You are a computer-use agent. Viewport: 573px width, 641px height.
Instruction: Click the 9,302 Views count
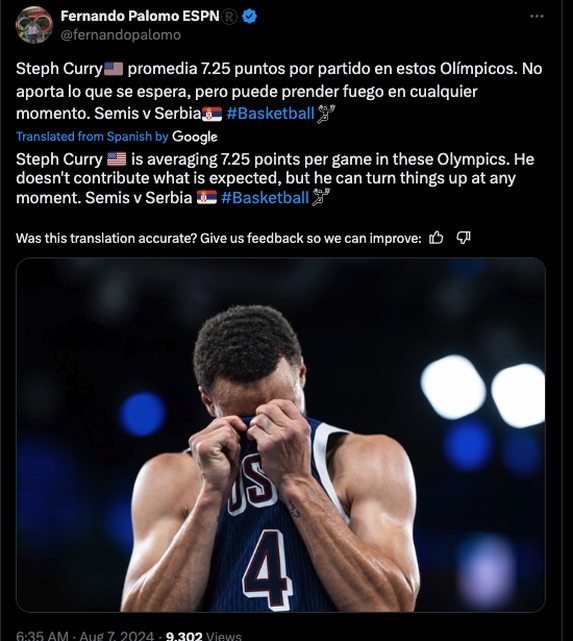[204, 636]
